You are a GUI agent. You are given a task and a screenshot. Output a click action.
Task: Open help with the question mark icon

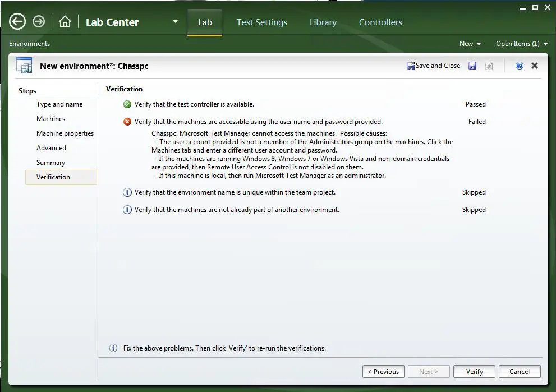click(520, 66)
